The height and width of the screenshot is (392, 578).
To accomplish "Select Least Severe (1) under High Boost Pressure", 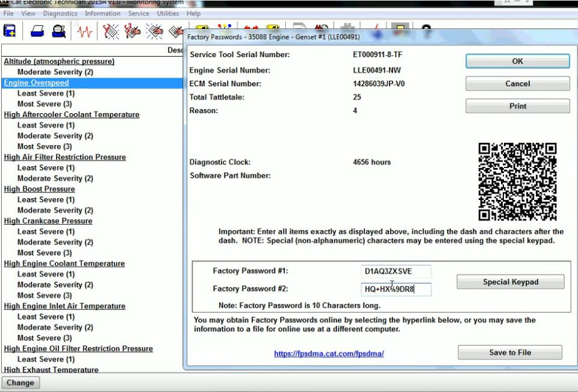I will [x=46, y=199].
